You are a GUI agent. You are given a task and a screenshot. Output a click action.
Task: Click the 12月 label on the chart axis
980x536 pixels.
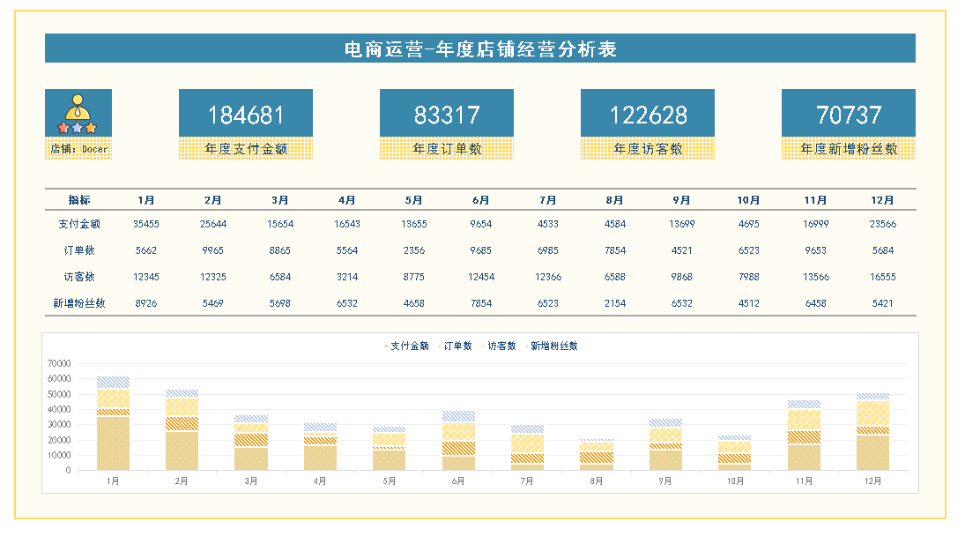tap(873, 481)
